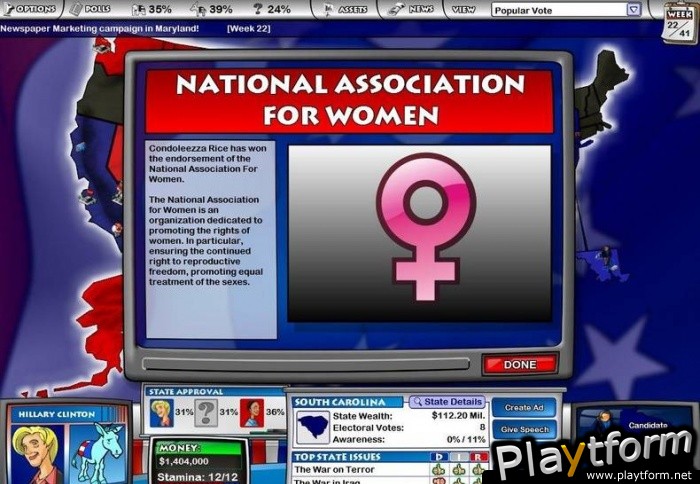Click the Condoleezza Rice endorsement text
Image resolution: width=700 pixels, height=484 pixels.
208,163
